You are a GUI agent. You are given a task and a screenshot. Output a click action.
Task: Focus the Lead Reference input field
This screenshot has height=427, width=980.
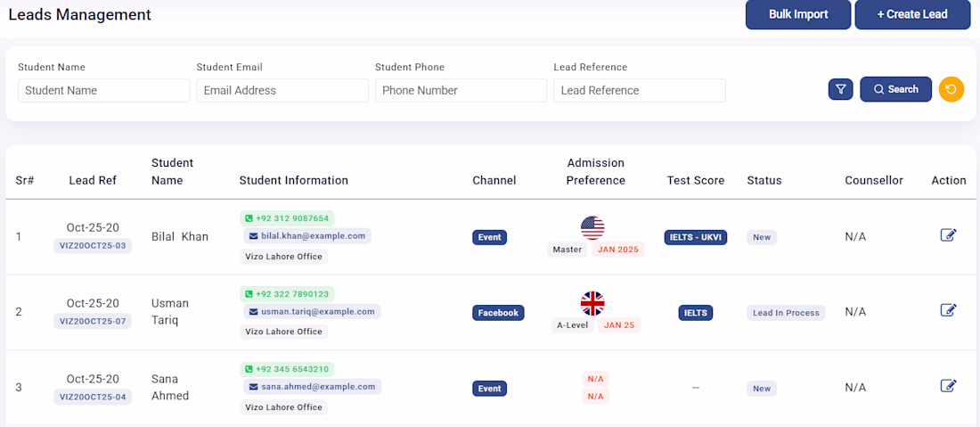(639, 90)
